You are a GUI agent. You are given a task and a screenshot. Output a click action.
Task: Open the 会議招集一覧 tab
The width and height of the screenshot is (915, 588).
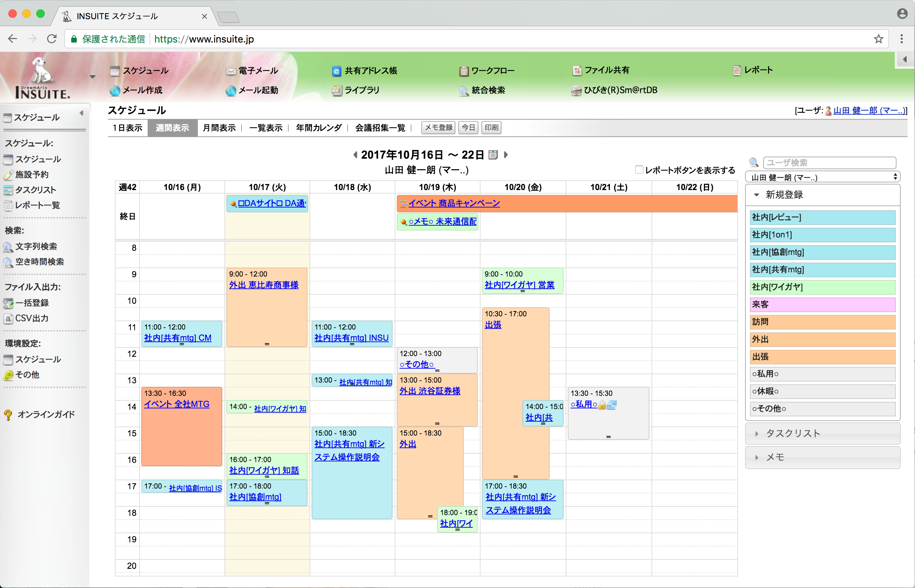[x=380, y=128]
